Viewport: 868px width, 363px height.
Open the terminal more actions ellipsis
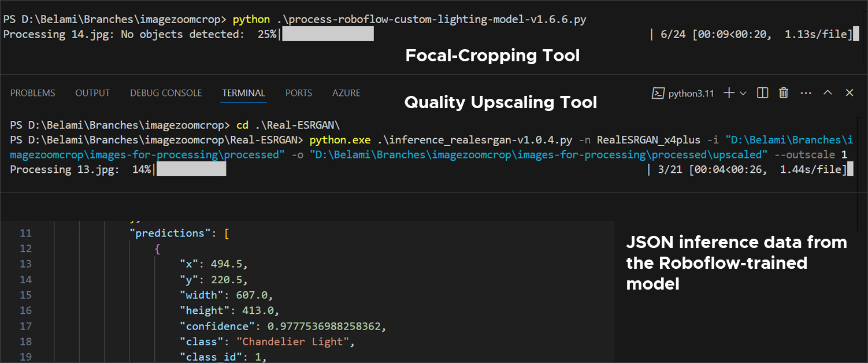pos(806,93)
